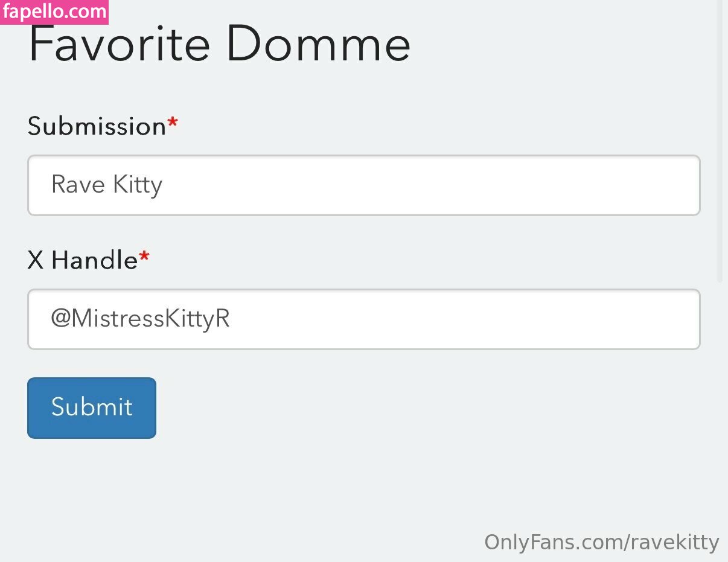Click the X Handle field label
728x562 pixels.
[x=83, y=260]
